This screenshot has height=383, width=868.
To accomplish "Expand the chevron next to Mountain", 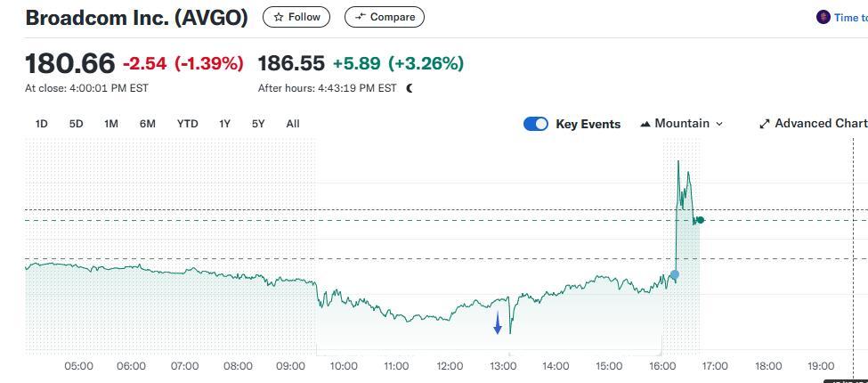I will coord(719,124).
